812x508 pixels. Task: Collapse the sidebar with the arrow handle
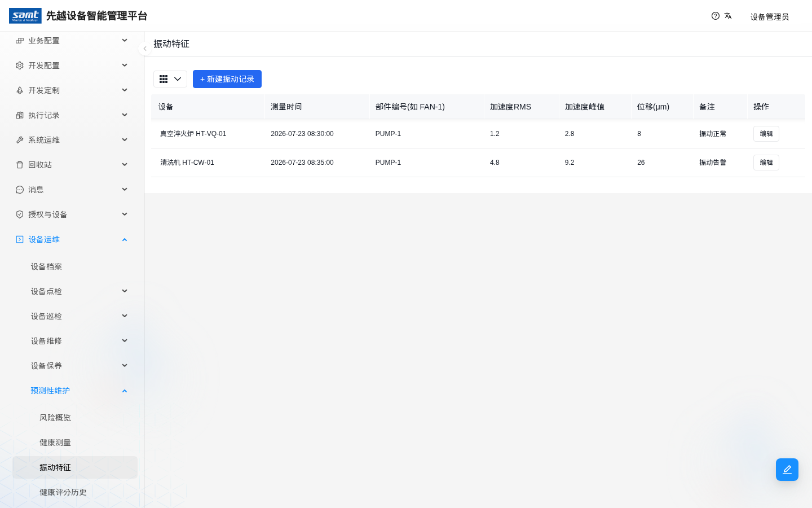click(144, 49)
